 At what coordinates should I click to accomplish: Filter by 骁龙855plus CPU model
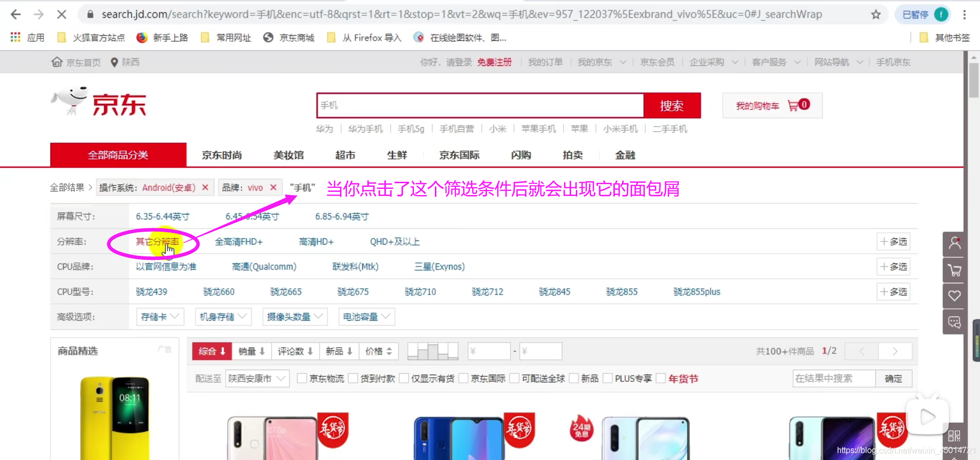tap(697, 292)
